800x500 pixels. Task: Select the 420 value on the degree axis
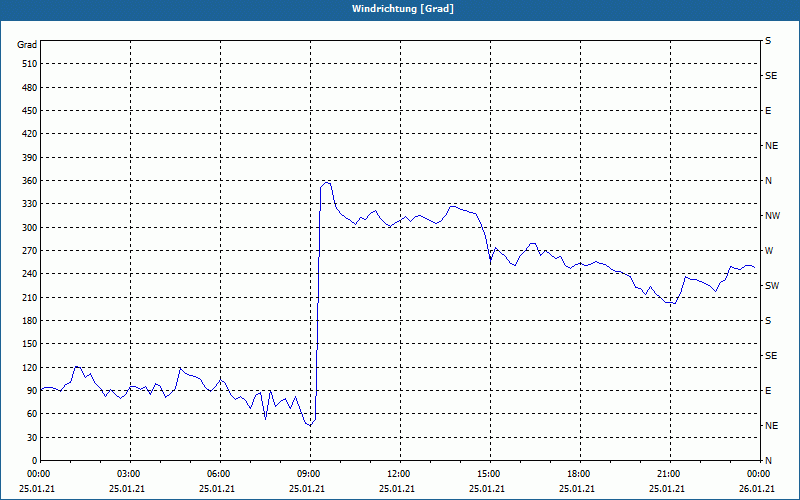[30, 134]
